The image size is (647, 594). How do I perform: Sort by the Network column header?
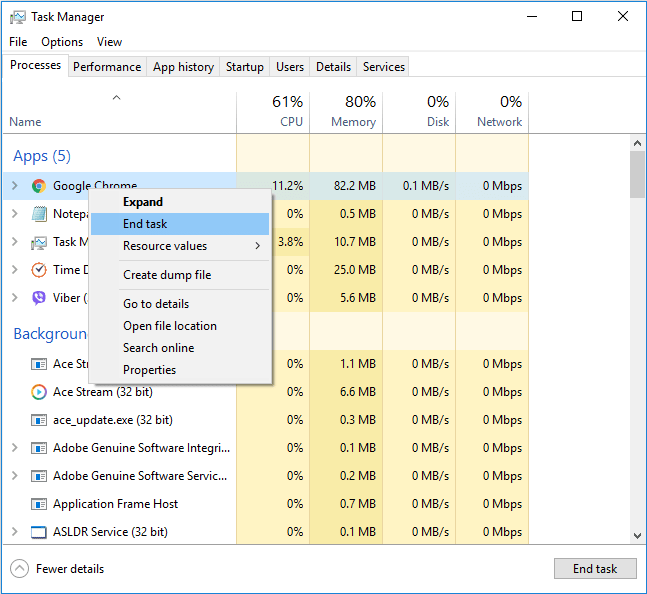(492, 112)
